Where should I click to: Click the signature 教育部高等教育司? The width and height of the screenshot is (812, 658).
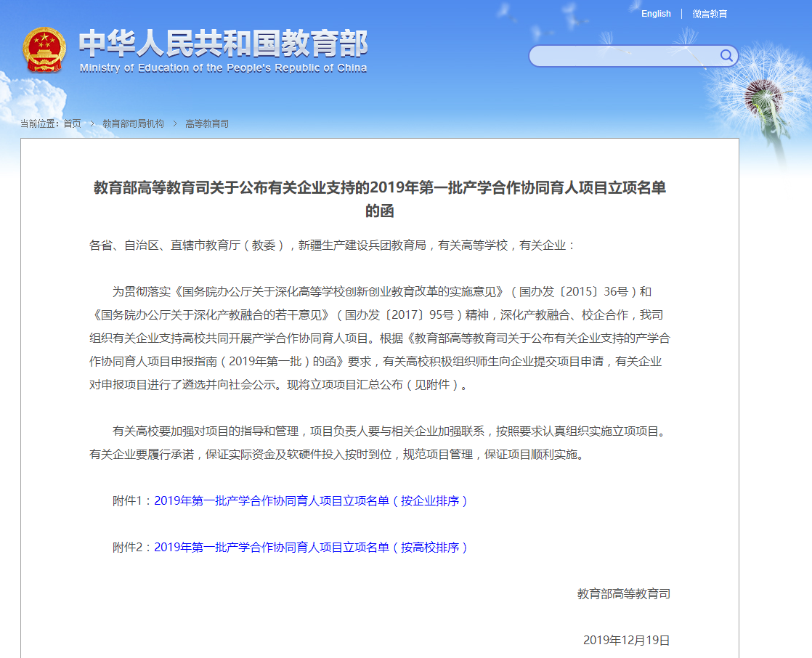(623, 594)
